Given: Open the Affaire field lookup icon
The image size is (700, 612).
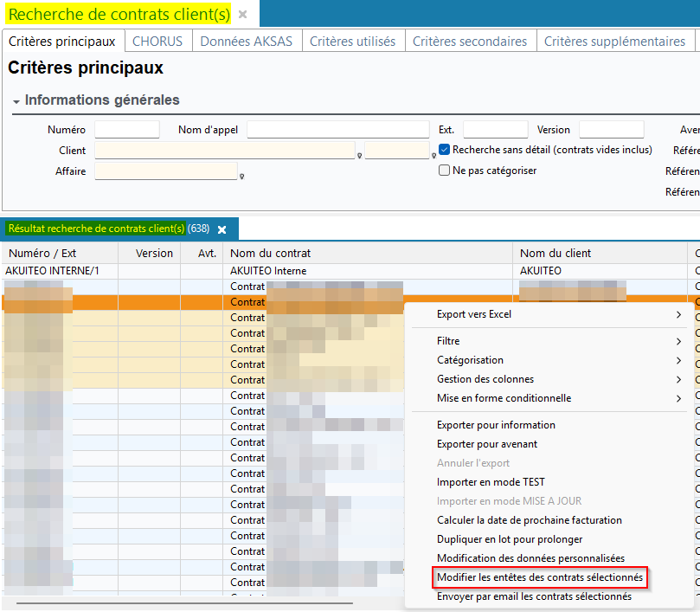Looking at the screenshot, I should [241, 177].
